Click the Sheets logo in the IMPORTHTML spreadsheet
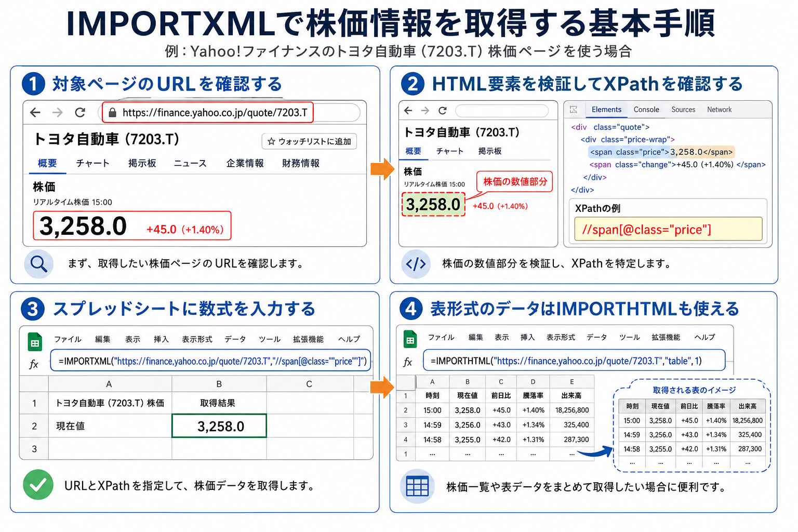 tap(410, 339)
